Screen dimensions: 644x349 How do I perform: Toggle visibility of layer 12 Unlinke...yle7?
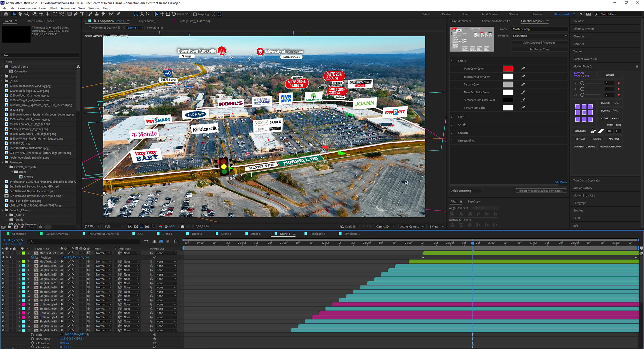(x=3, y=304)
